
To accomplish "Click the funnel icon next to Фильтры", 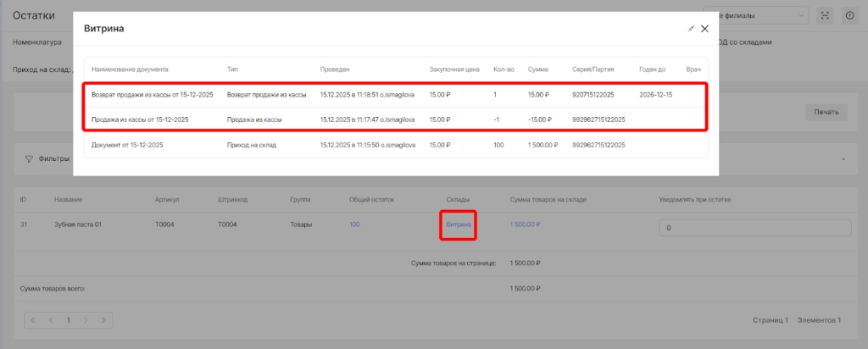I will click(29, 158).
